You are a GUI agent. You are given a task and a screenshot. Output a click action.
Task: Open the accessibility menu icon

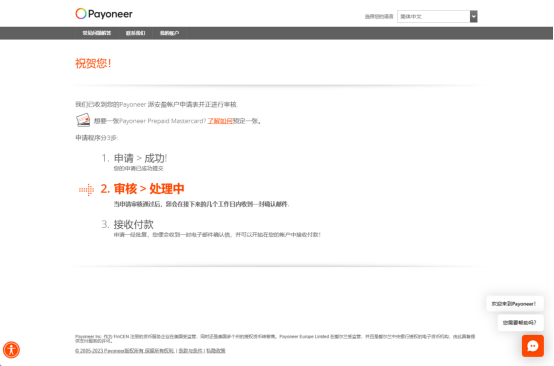11,350
